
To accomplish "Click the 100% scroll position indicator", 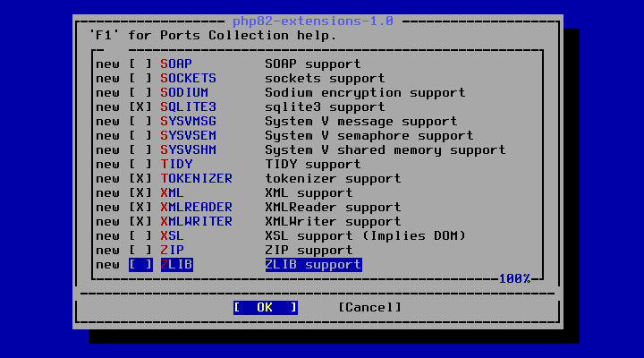I will pos(514,278).
